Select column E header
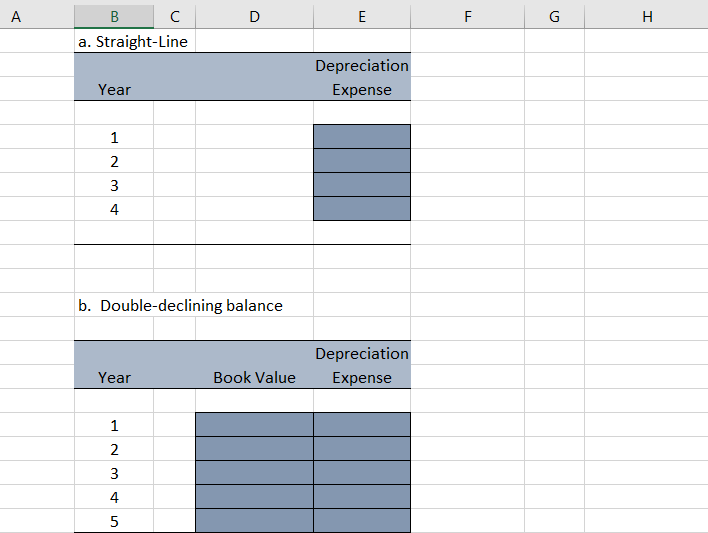This screenshot has width=708, height=533. coord(362,17)
